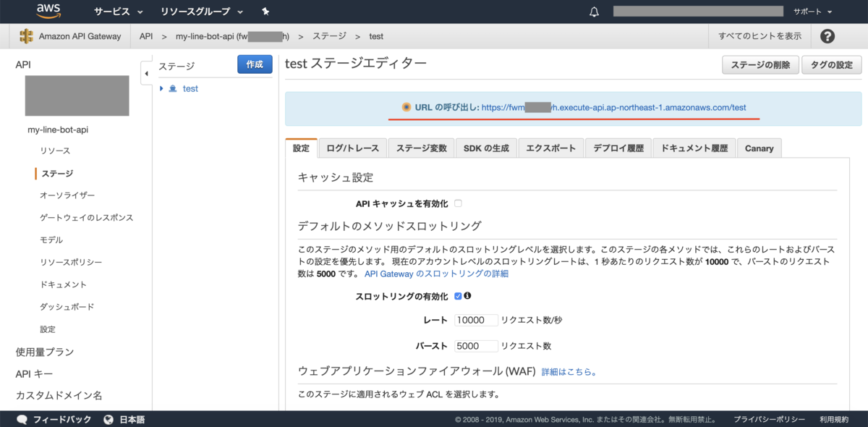Click throttling info icon

click(x=467, y=295)
